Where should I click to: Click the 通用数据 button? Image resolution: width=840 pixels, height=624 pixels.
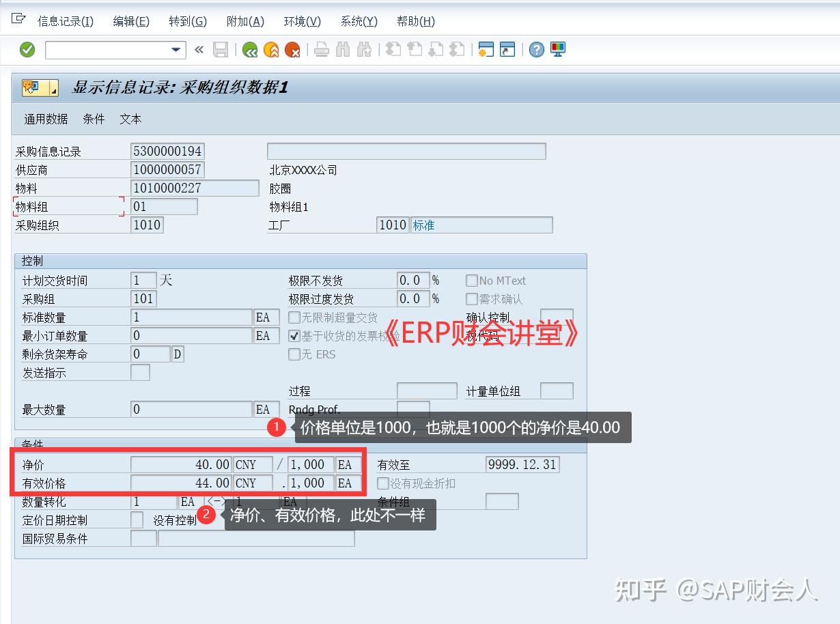(45, 119)
